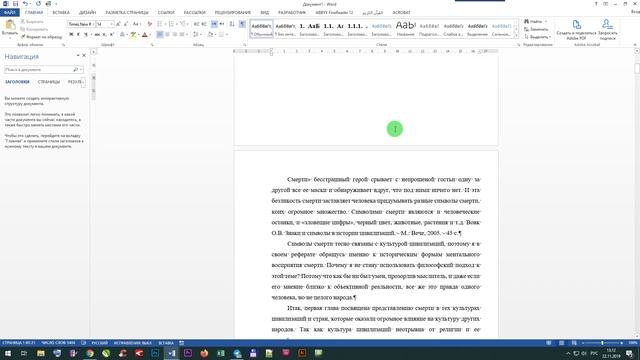
Task: Switch to the Insert (Вставка) ribbon tab
Action: click(61, 13)
